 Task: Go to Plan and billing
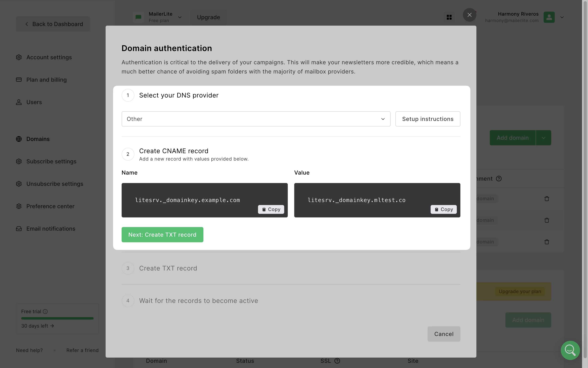click(x=46, y=80)
